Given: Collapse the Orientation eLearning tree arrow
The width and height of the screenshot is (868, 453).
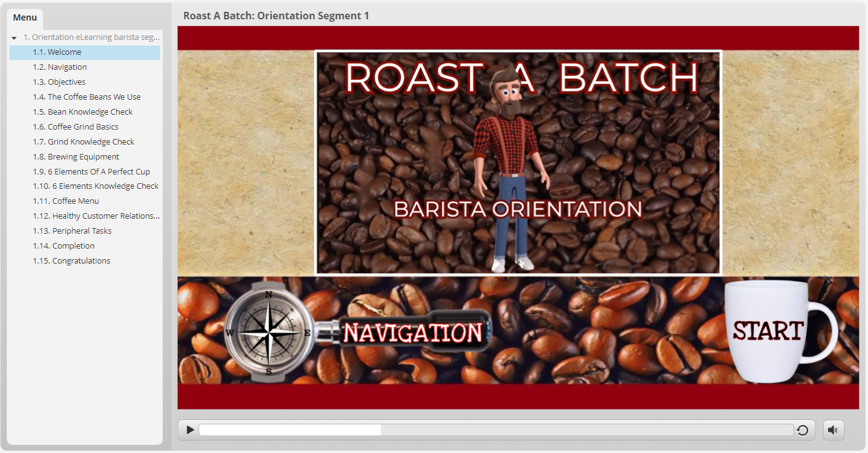Looking at the screenshot, I should tap(14, 38).
